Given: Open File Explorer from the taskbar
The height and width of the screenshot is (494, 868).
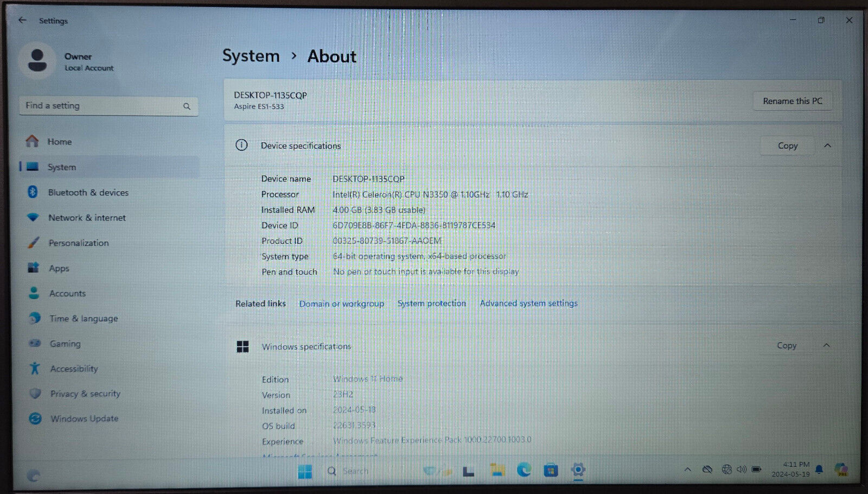Looking at the screenshot, I should [497, 471].
